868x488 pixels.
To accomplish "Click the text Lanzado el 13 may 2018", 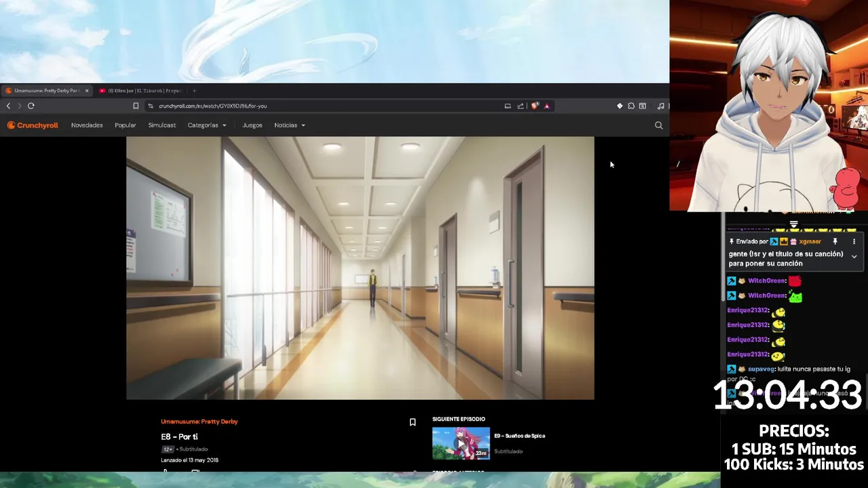I will tap(190, 460).
